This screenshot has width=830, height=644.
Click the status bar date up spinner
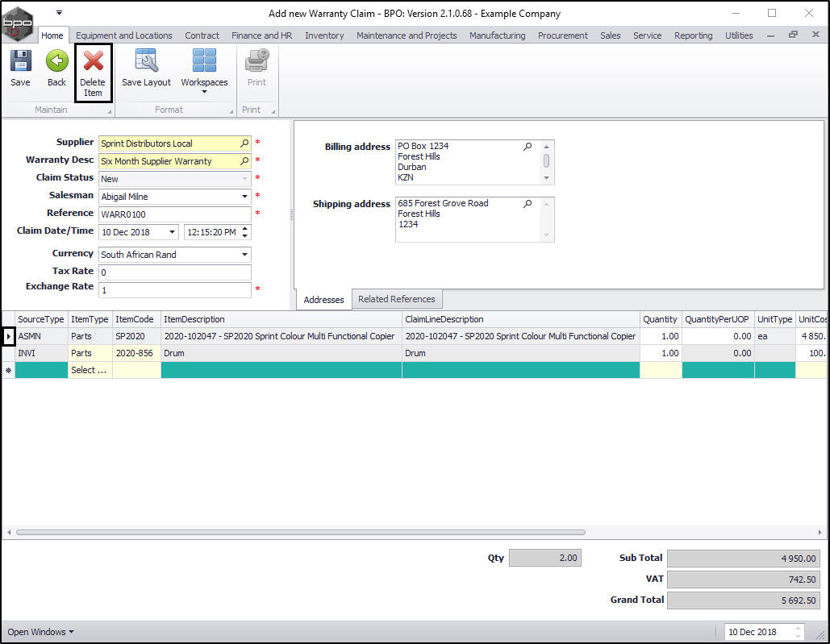click(x=798, y=629)
